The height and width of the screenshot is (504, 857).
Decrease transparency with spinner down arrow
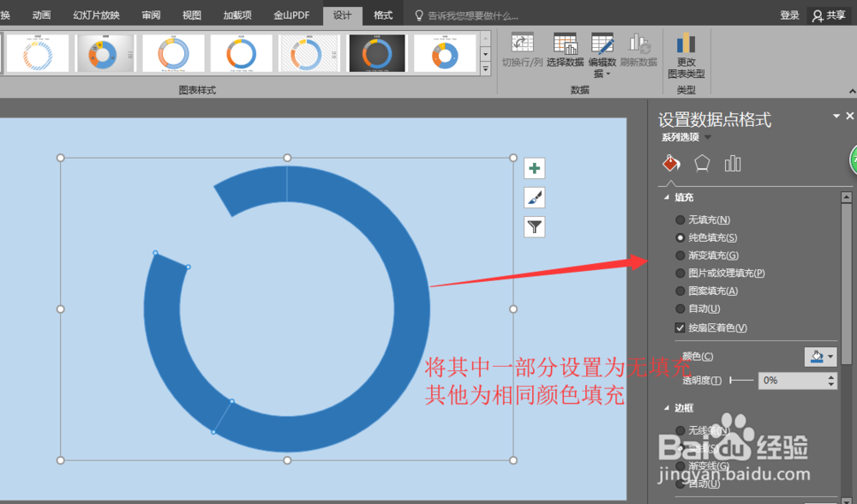(x=831, y=384)
